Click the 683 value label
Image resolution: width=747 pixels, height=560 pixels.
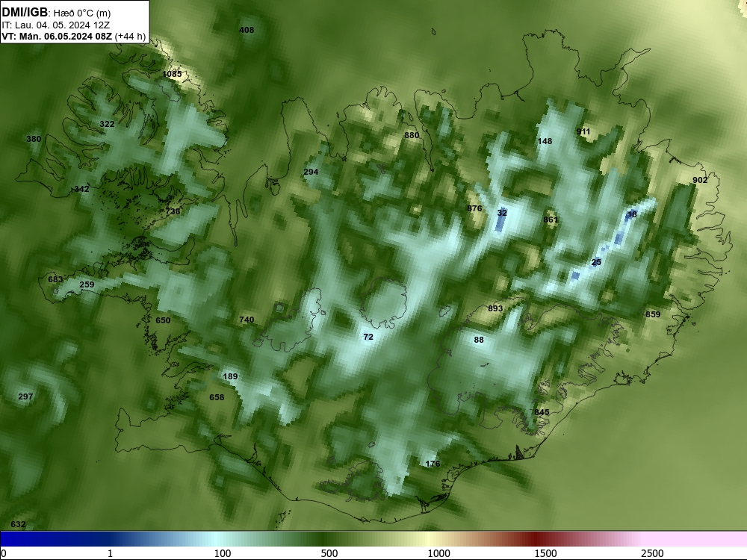click(55, 279)
